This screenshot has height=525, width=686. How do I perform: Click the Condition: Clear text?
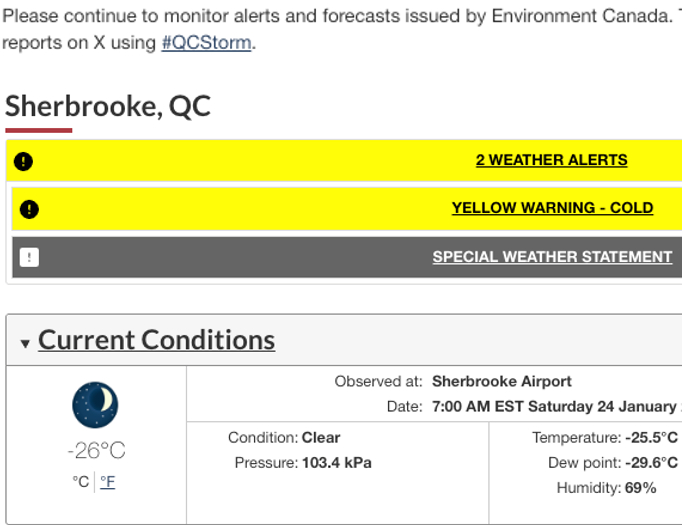click(321, 437)
